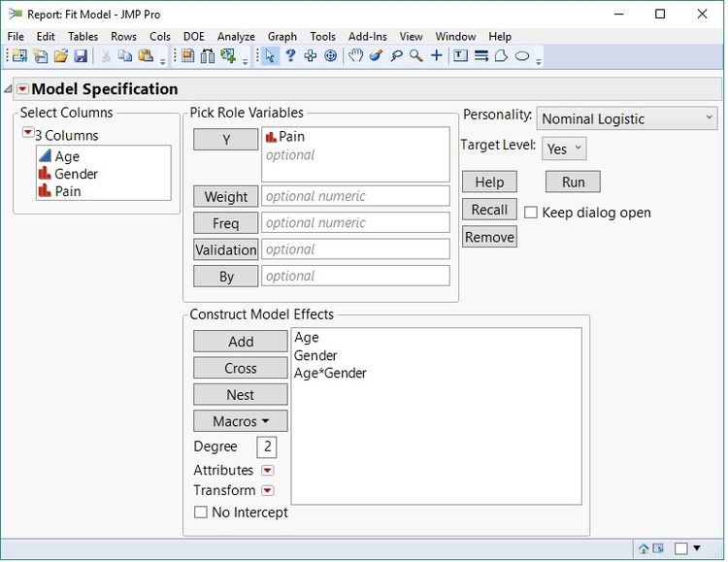Click the Cut scissors icon
The height and width of the screenshot is (562, 728).
pos(106,56)
